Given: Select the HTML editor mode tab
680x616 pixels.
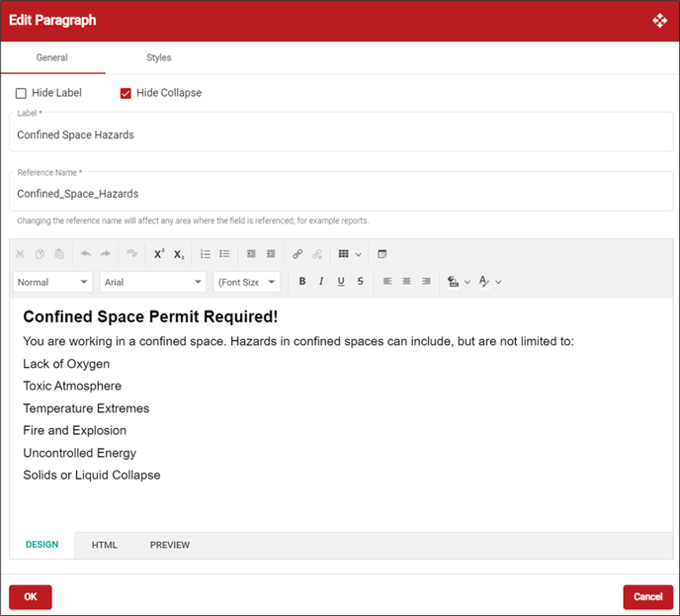Looking at the screenshot, I should click(x=105, y=545).
